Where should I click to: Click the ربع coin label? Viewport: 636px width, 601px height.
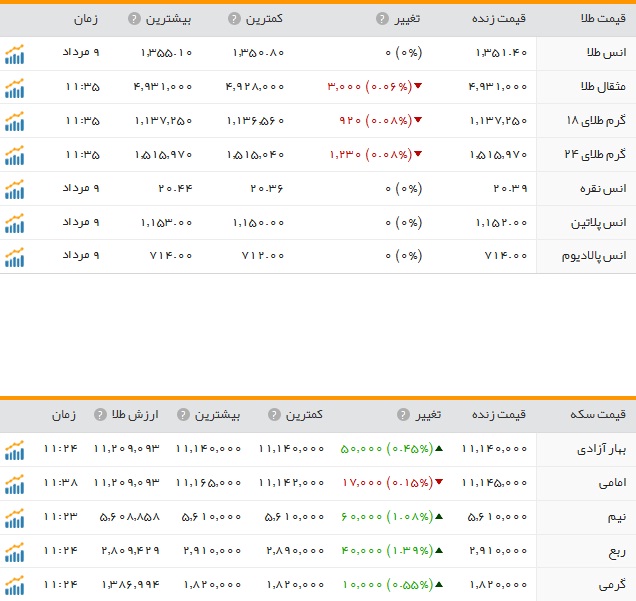[x=617, y=552]
